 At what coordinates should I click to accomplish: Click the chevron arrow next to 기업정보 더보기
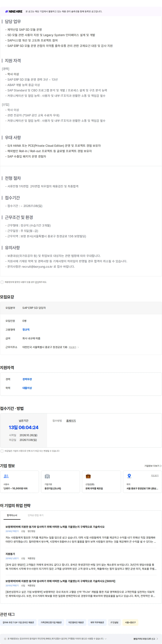point(161,466)
